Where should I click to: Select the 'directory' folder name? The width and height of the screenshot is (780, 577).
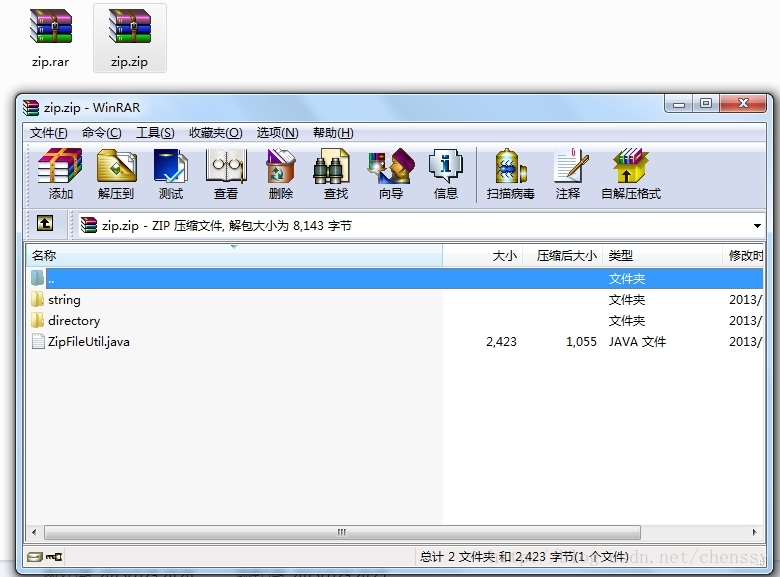tap(74, 321)
